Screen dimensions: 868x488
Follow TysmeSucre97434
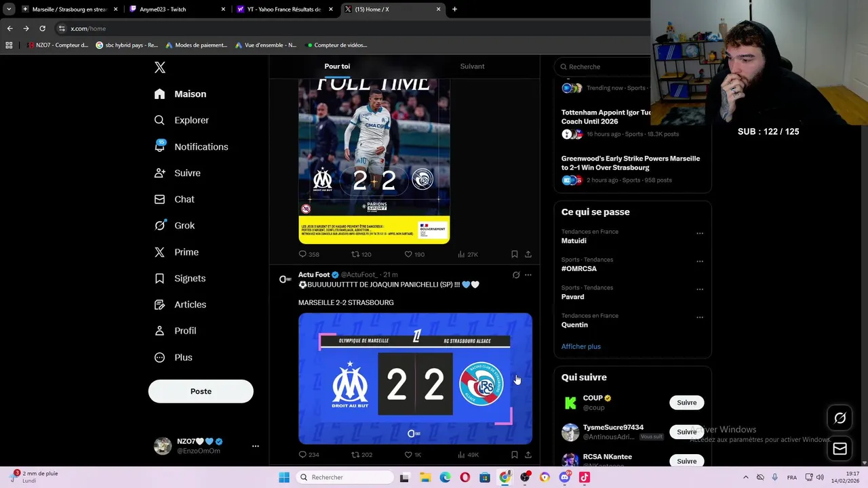point(686,432)
